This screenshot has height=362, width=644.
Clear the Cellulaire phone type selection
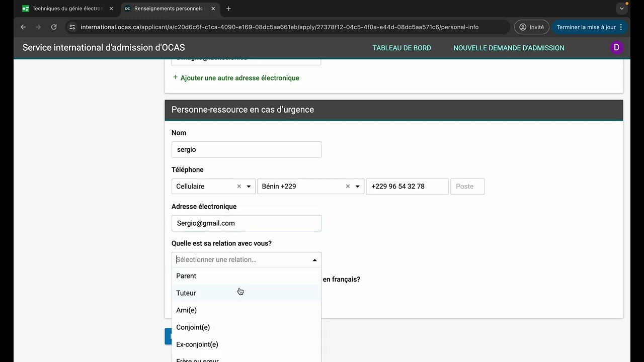(239, 187)
